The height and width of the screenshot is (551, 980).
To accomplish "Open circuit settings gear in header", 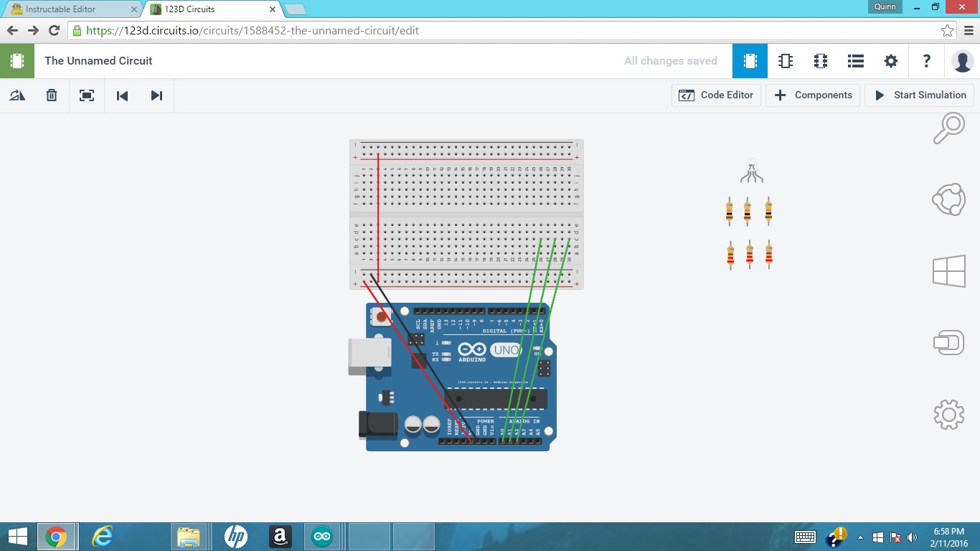I will (x=891, y=61).
